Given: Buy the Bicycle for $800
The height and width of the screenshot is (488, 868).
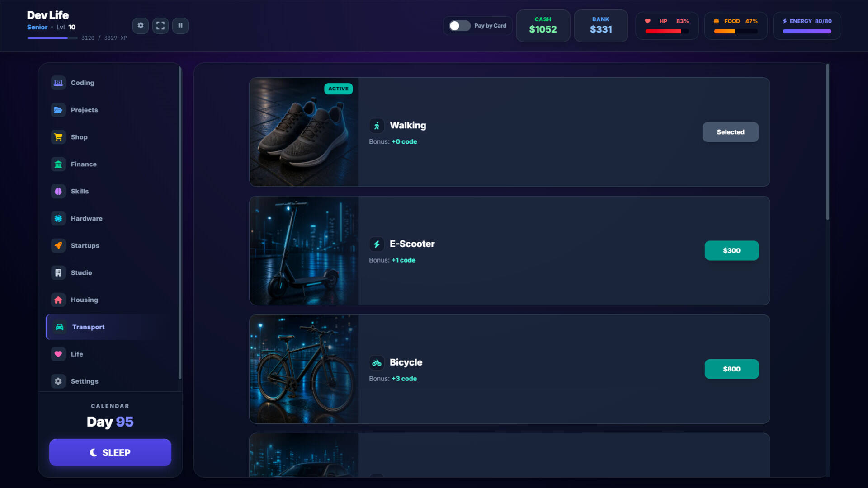Looking at the screenshot, I should (x=731, y=369).
